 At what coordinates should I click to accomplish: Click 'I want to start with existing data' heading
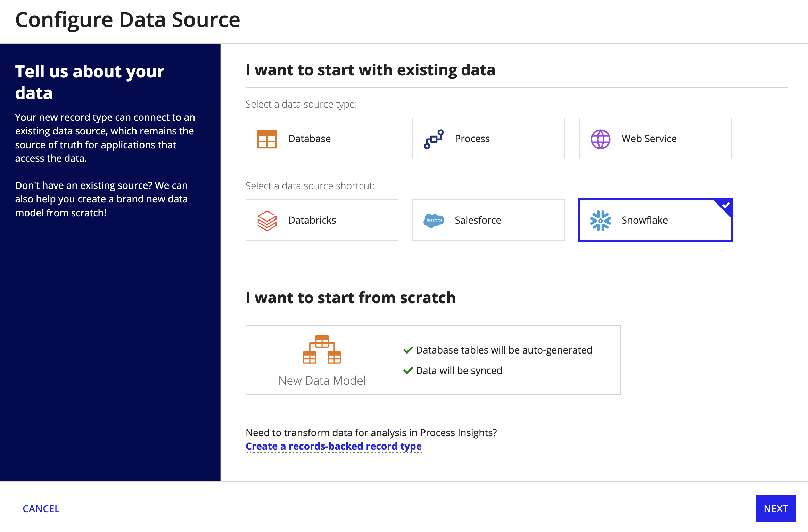[370, 70]
